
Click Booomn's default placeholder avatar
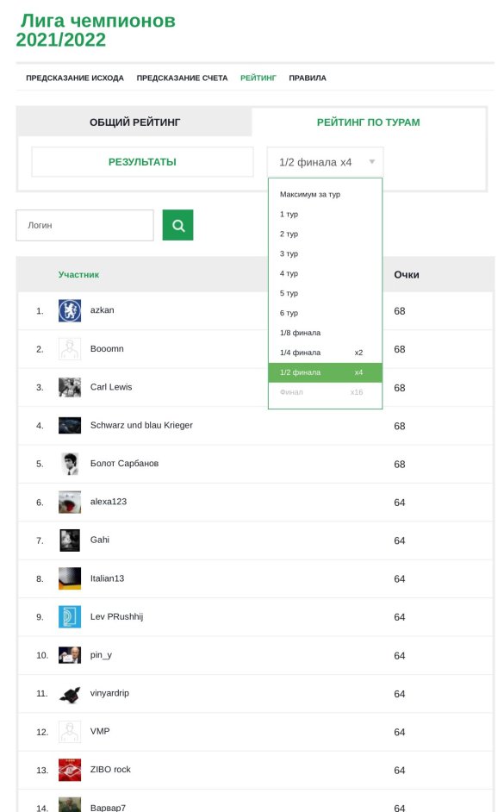(69, 349)
